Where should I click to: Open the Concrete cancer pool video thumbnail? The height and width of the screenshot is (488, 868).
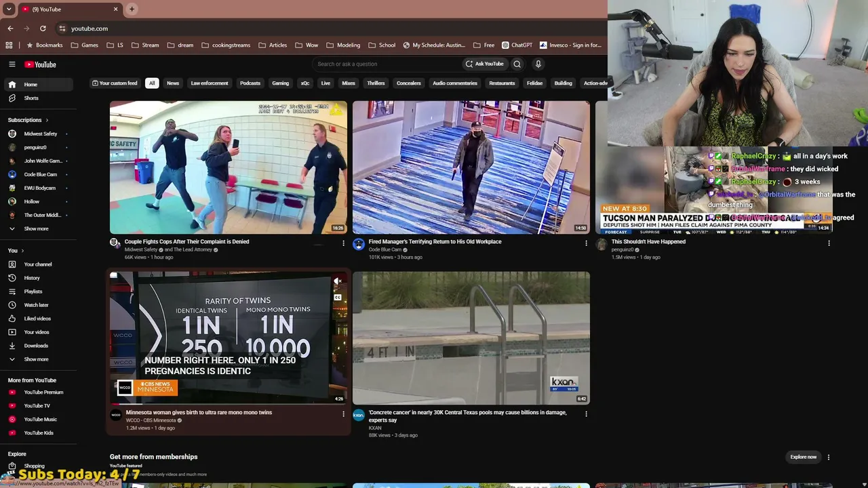tap(471, 338)
